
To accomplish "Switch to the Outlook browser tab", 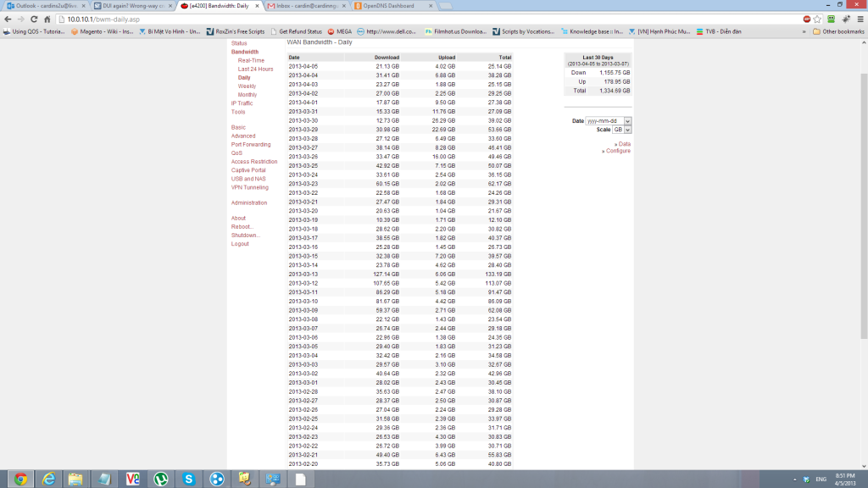I will [x=42, y=5].
